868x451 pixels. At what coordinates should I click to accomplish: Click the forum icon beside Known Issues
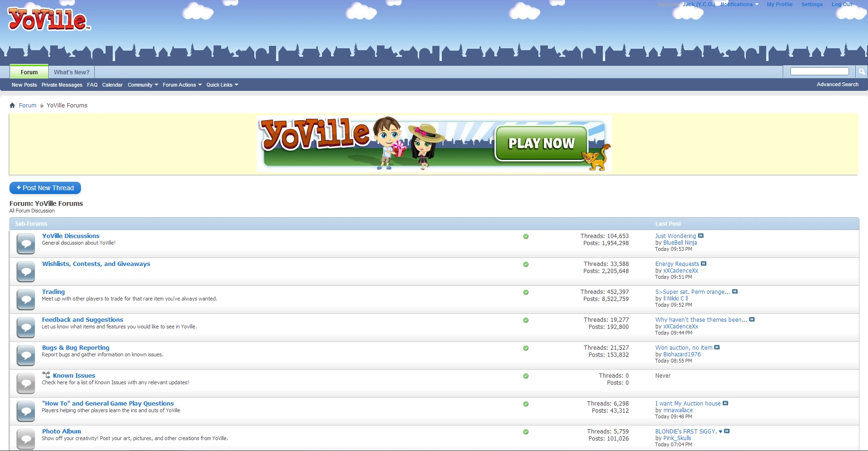coord(26,383)
